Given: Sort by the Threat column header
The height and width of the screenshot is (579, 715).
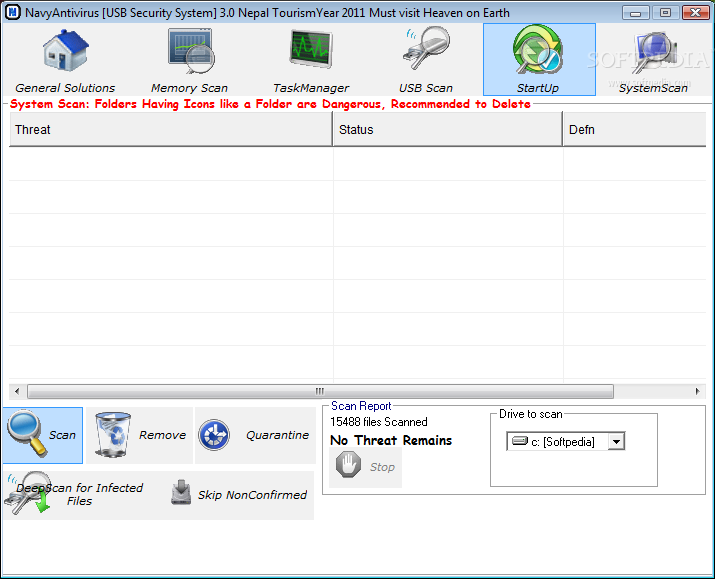Looking at the screenshot, I should pos(171,129).
